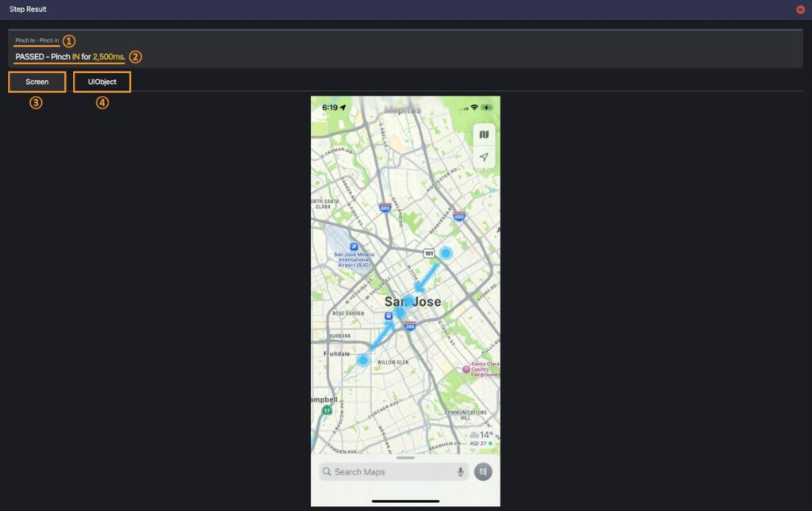Click the Pinch In step name label
This screenshot has height=511, width=812.
coord(36,40)
